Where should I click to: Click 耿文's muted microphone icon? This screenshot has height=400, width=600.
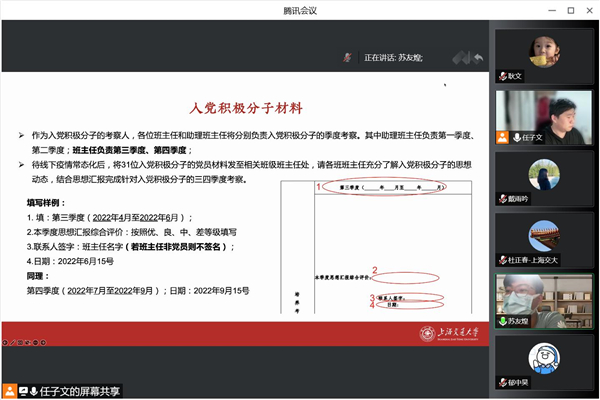click(505, 75)
